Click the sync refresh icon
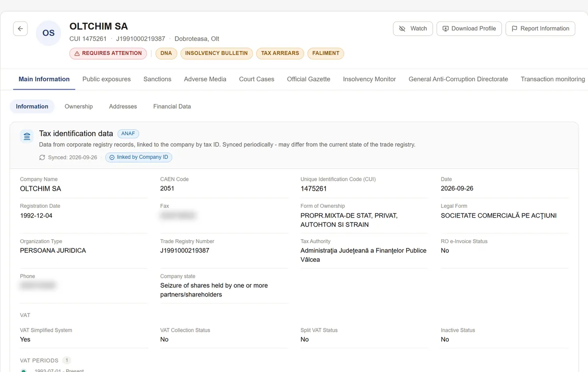 click(x=42, y=157)
